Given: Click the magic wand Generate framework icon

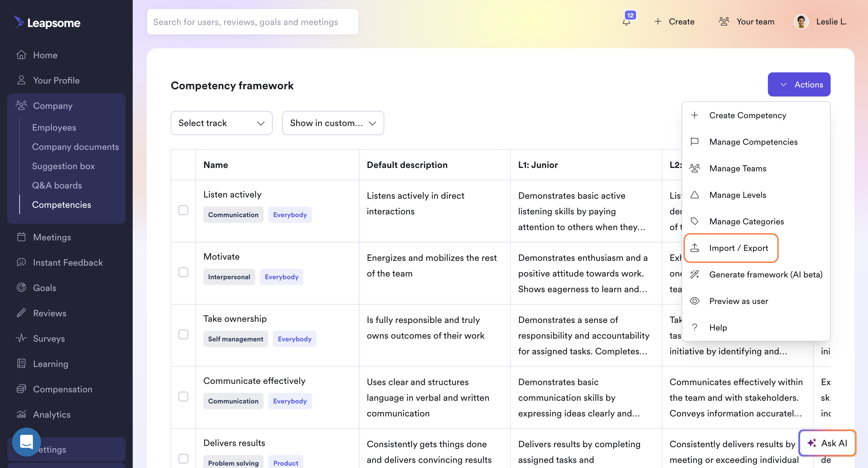Looking at the screenshot, I should (695, 274).
